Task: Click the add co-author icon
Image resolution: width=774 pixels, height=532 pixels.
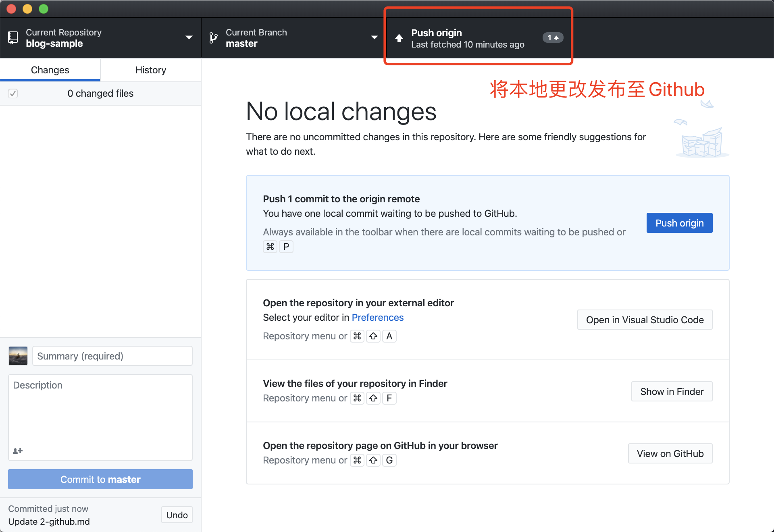Action: (x=18, y=451)
